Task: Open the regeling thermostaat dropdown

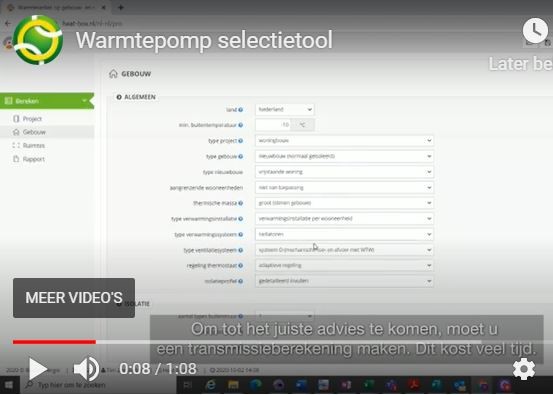Action: (344, 265)
